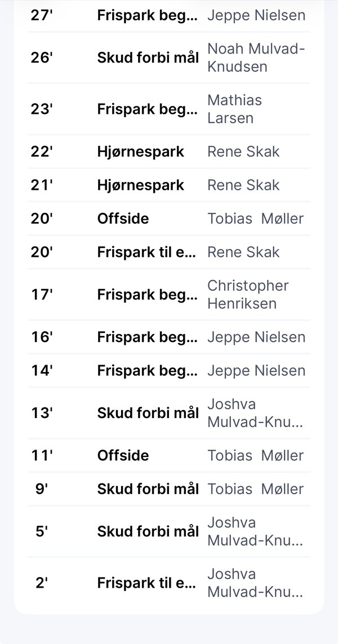This screenshot has width=338, height=644.
Task: Open the 9' Skud forbi mål event
Action: 148,489
